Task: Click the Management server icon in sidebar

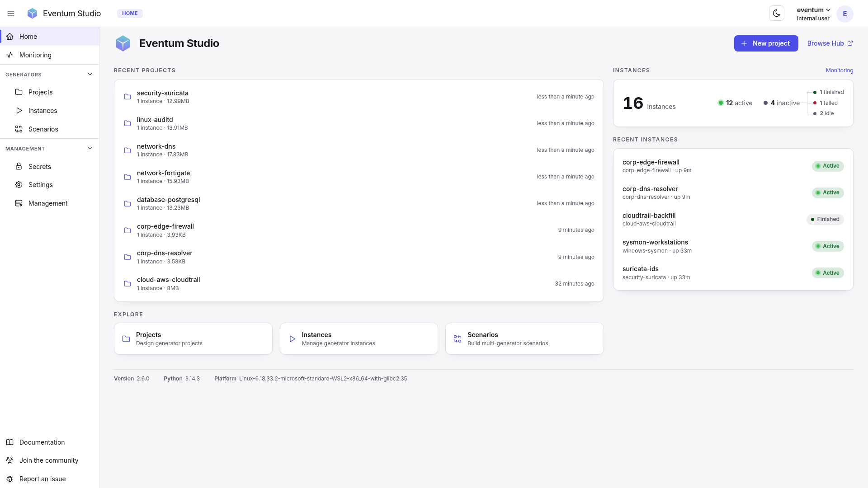Action: pyautogui.click(x=19, y=203)
